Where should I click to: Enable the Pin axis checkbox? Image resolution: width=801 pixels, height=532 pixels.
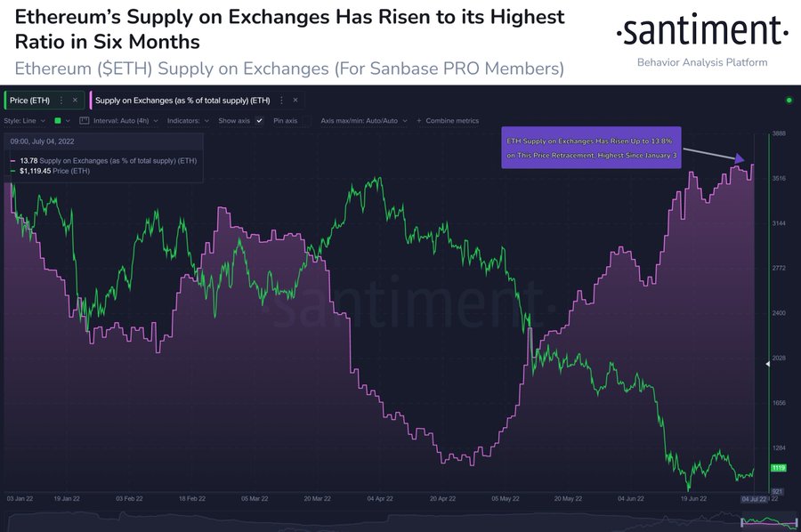pos(306,120)
